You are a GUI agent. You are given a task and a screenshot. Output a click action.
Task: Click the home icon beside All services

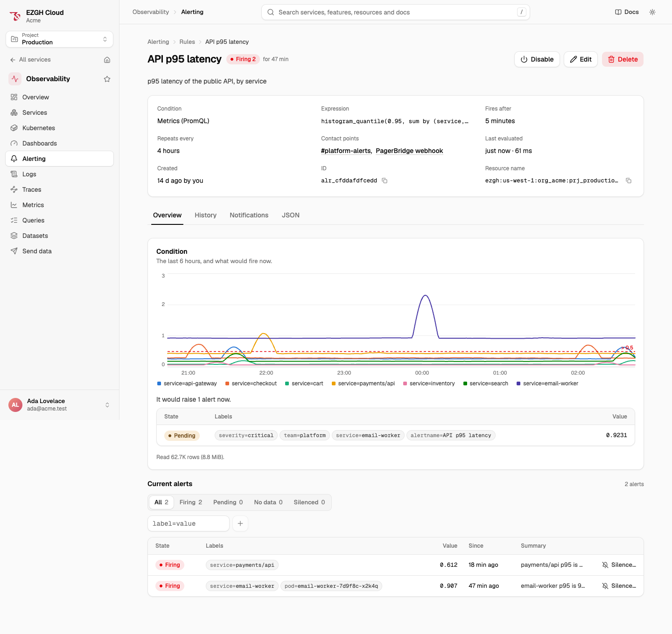pyautogui.click(x=107, y=60)
